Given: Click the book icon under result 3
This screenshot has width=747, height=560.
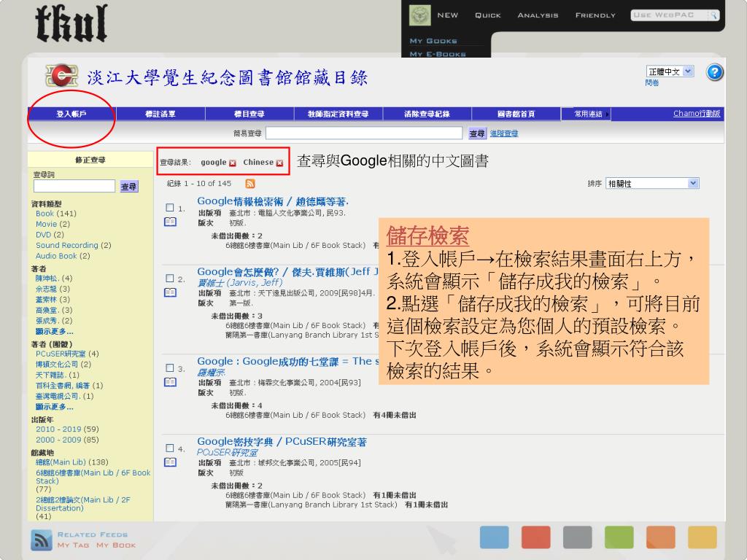Looking at the screenshot, I should click(170, 382).
